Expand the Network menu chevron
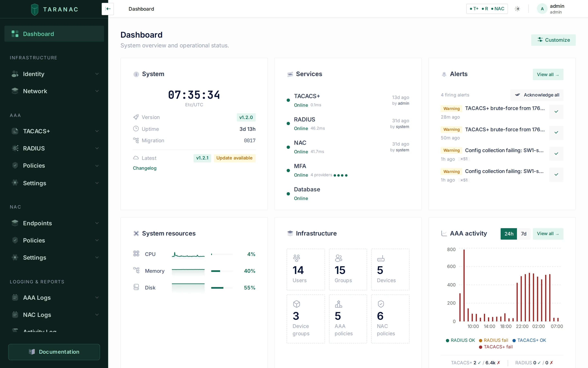This screenshot has width=588, height=368. (x=97, y=91)
